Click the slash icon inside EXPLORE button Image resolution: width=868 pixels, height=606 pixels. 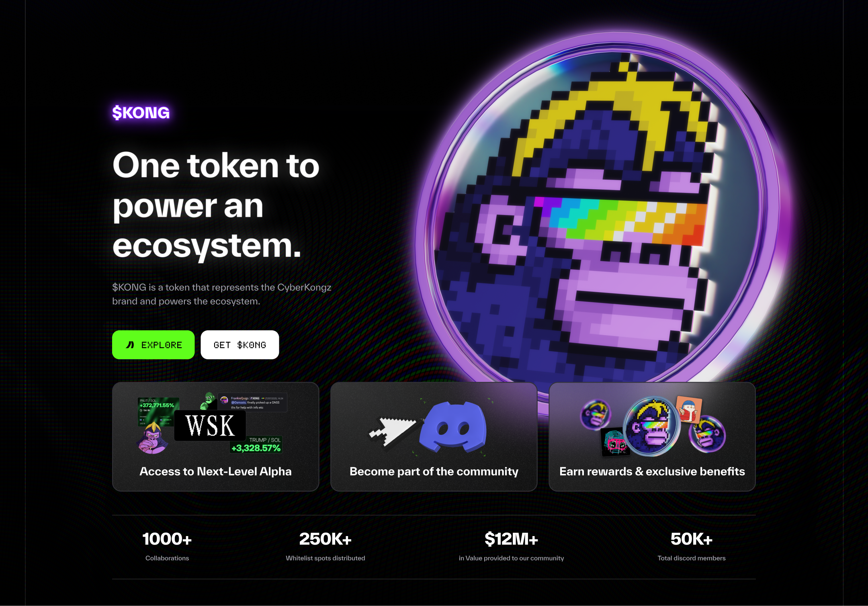pos(130,345)
